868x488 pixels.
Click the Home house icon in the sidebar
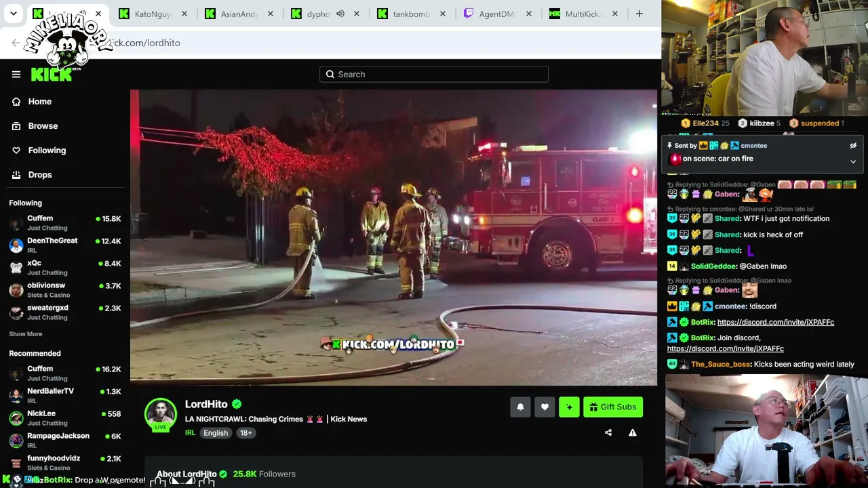[x=16, y=102]
